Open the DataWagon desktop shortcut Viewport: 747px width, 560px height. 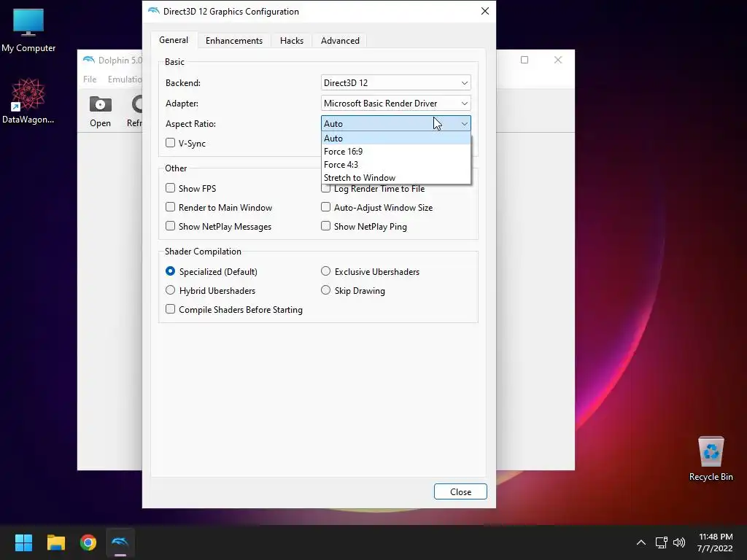[x=28, y=101]
